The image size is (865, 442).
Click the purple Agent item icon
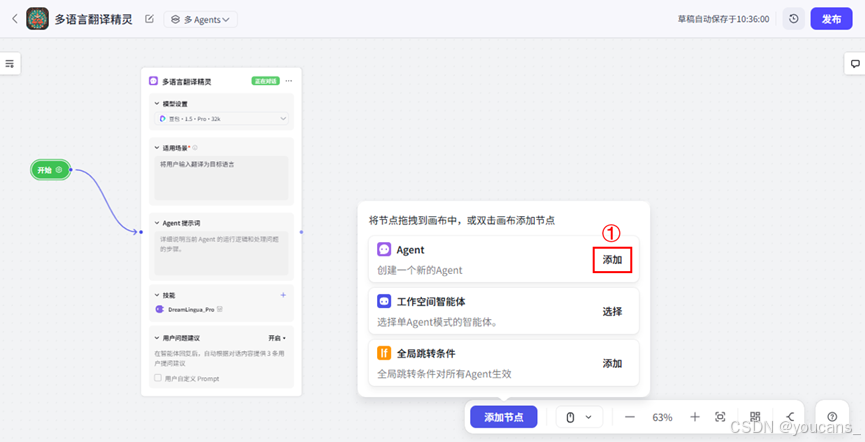point(384,249)
